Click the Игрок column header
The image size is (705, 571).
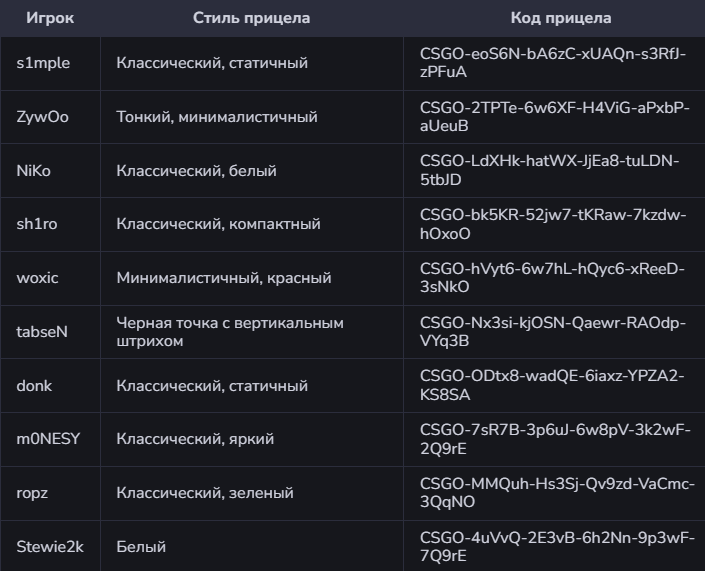click(x=47, y=18)
